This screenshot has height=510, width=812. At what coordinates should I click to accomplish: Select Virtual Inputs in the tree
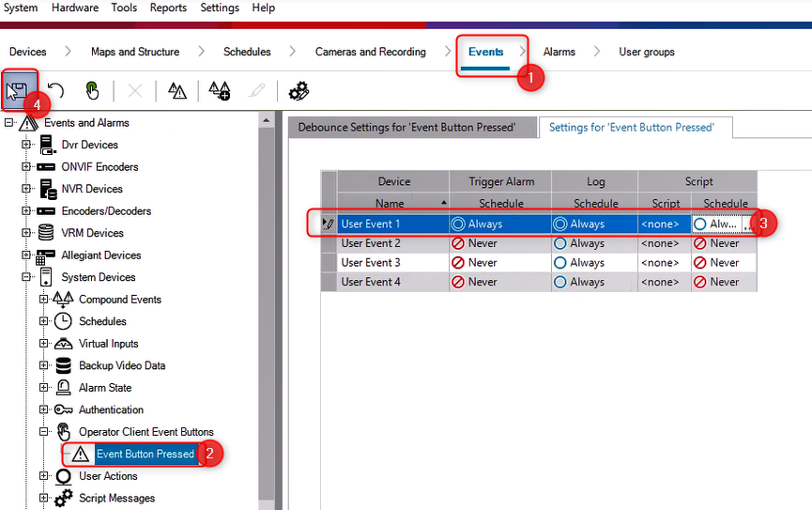(x=108, y=344)
